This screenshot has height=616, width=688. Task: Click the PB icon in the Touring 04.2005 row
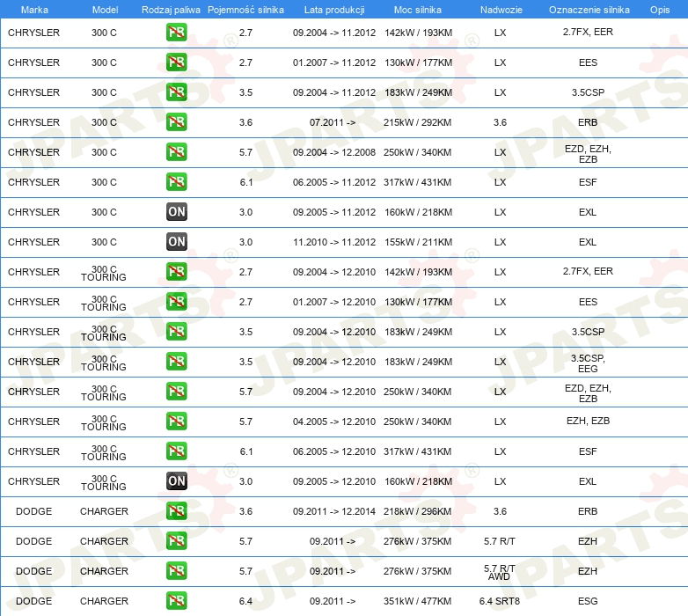coord(176,422)
